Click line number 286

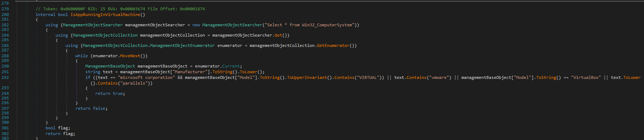point(5,45)
